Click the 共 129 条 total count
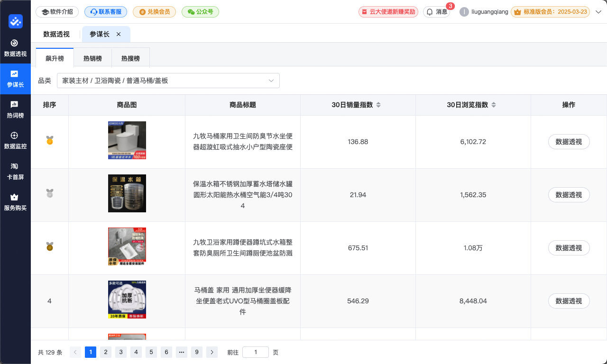 pyautogui.click(x=50, y=352)
